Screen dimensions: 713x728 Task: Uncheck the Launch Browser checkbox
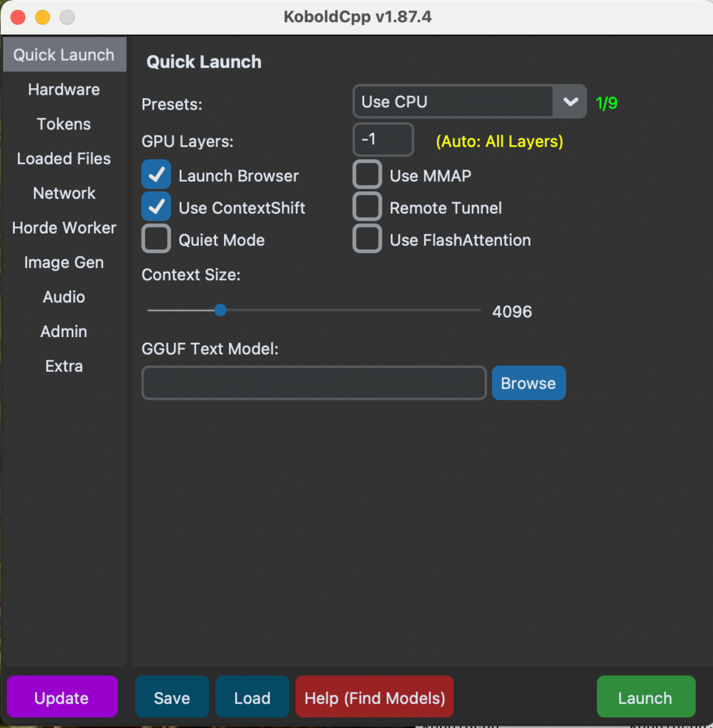click(x=156, y=175)
